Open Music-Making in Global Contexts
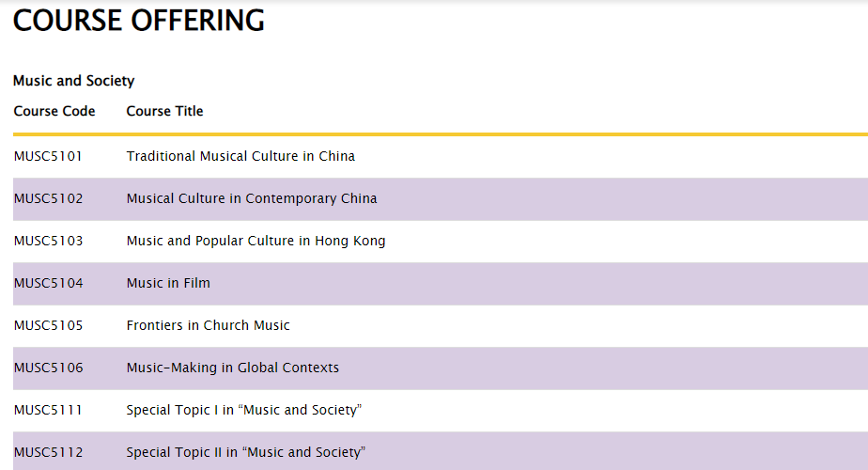This screenshot has height=470, width=868. (x=233, y=368)
